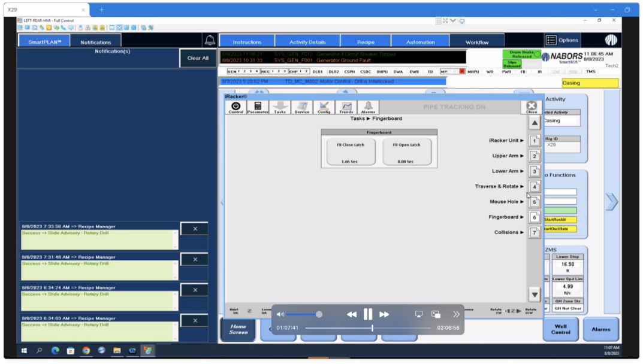The height and width of the screenshot is (364, 643).
Task: Switch to Notifications tab
Action: [x=95, y=42]
